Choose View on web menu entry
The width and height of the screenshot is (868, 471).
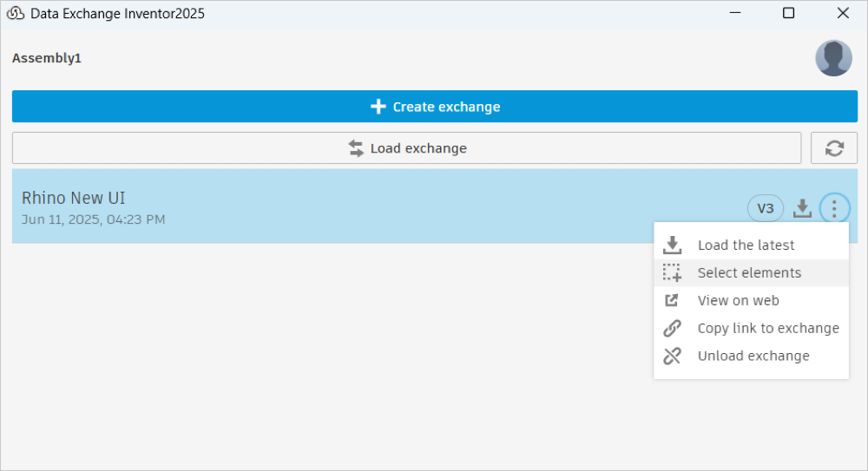751,300
